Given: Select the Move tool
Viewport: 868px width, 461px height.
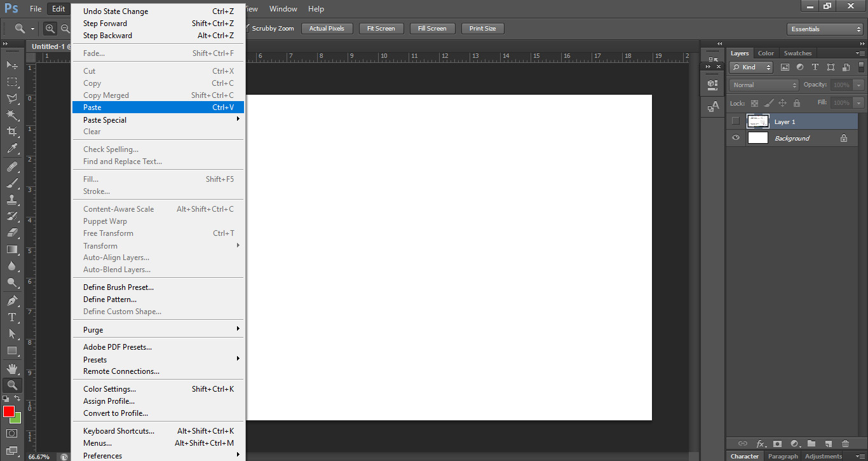Looking at the screenshot, I should pos(12,65).
